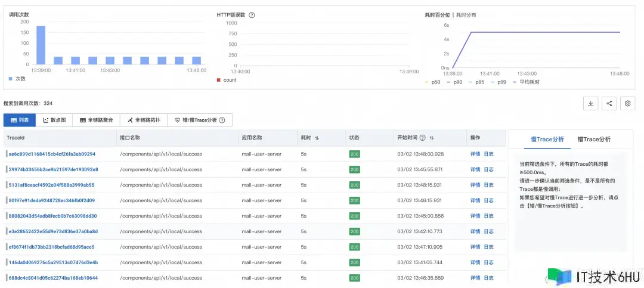Switch chart to 耗时分布 view
The width and height of the screenshot is (644, 288).
pyautogui.click(x=466, y=15)
